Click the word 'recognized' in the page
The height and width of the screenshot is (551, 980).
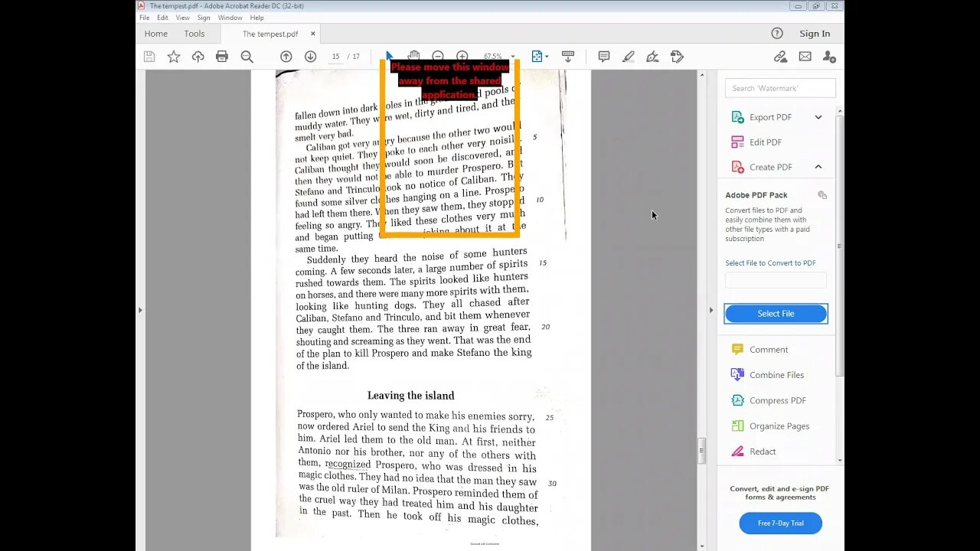[348, 465]
